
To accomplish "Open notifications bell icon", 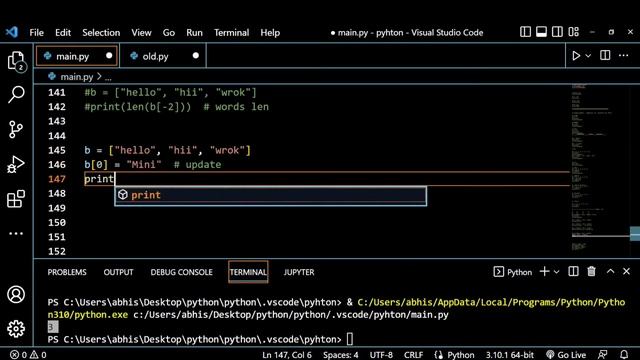I will [x=624, y=355].
